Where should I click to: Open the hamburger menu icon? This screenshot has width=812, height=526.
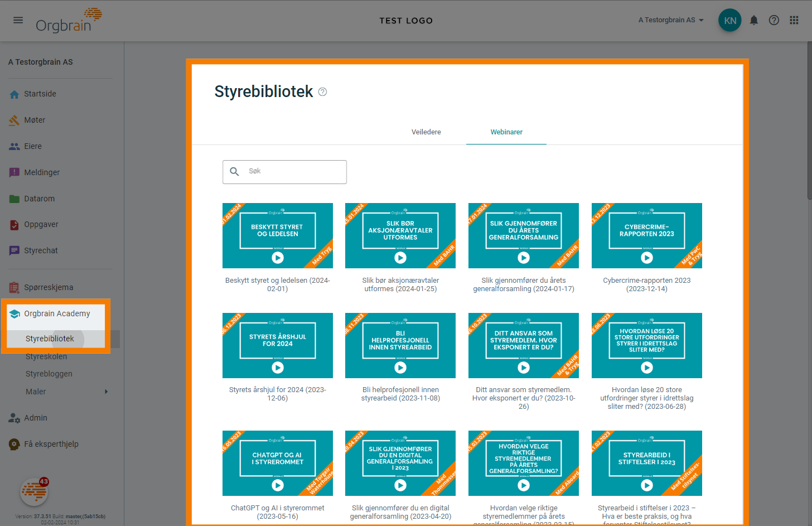[18, 20]
